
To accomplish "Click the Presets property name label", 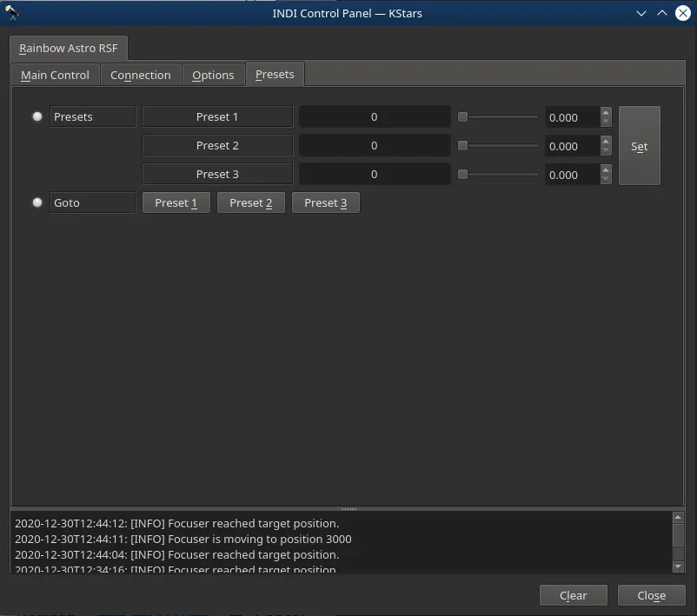I will tap(92, 116).
